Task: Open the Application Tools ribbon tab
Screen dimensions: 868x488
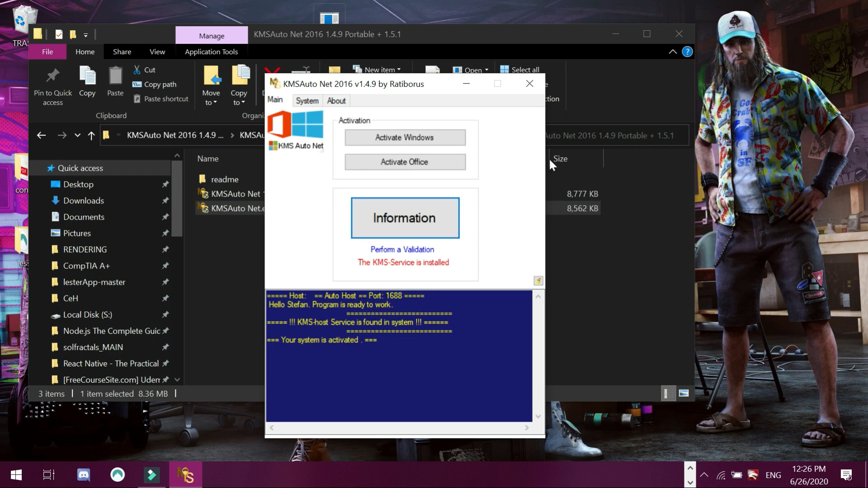Action: pos(212,52)
